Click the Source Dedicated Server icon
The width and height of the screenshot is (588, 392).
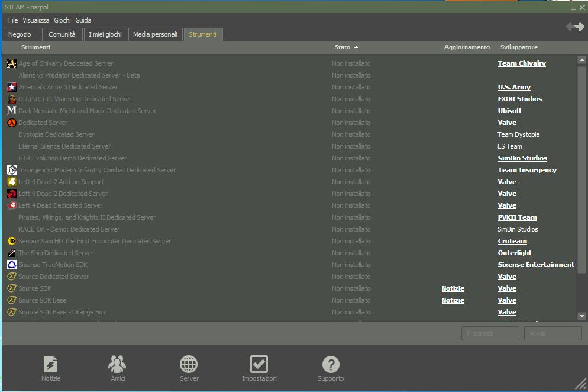click(12, 277)
